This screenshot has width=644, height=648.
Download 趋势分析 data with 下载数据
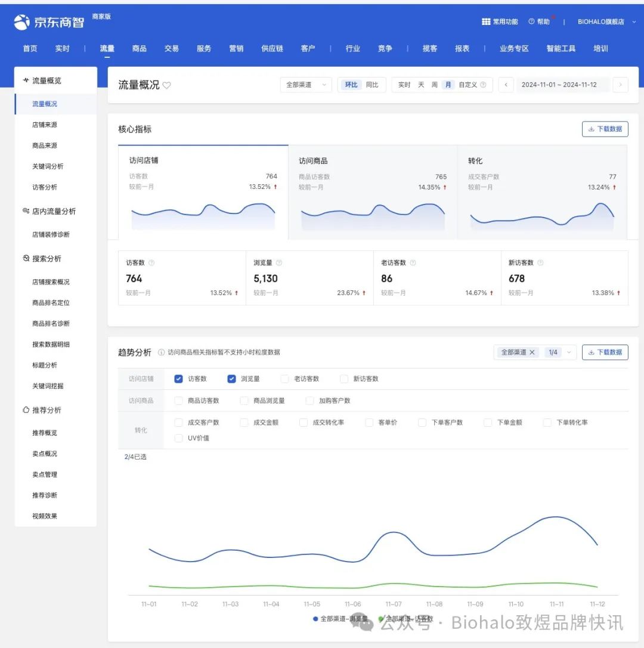(605, 352)
